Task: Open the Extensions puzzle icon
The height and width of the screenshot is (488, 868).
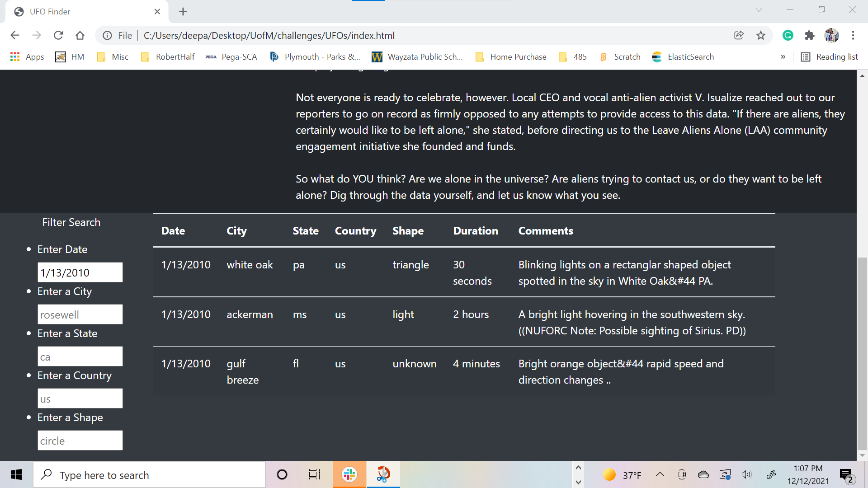Action: click(x=809, y=35)
